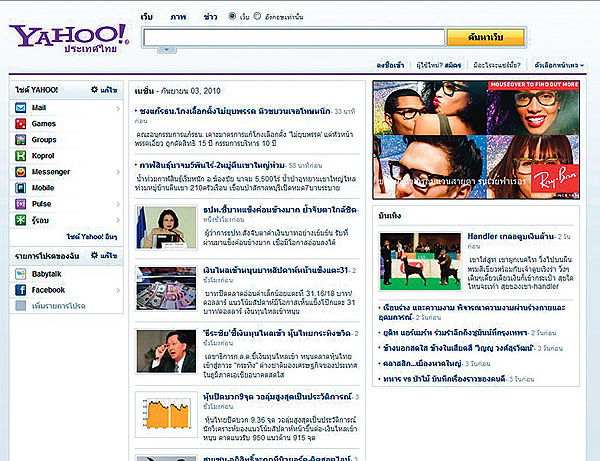Select the second search tab (Images)
The image size is (600, 461).
[178, 17]
